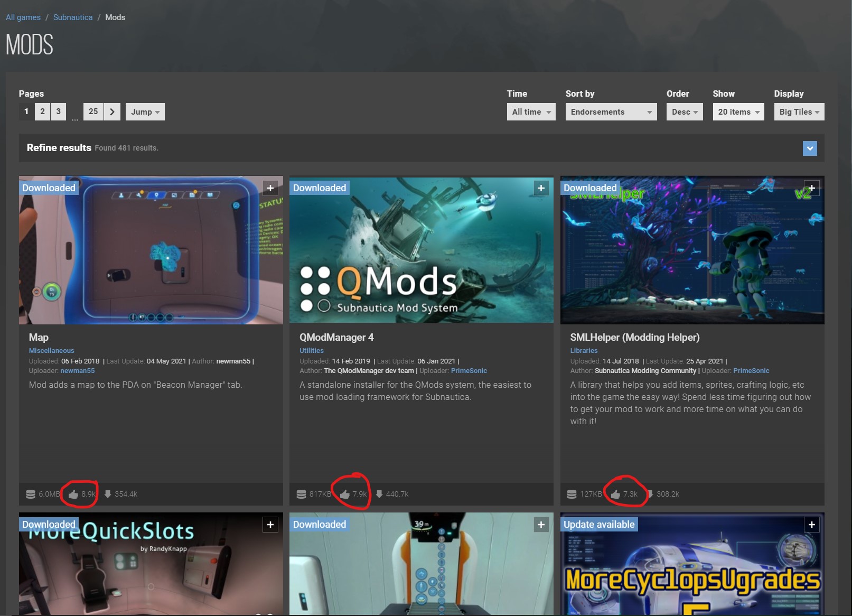Click plus icon on MoreQuickSlots tile
The width and height of the screenshot is (852, 616).
coord(270,525)
